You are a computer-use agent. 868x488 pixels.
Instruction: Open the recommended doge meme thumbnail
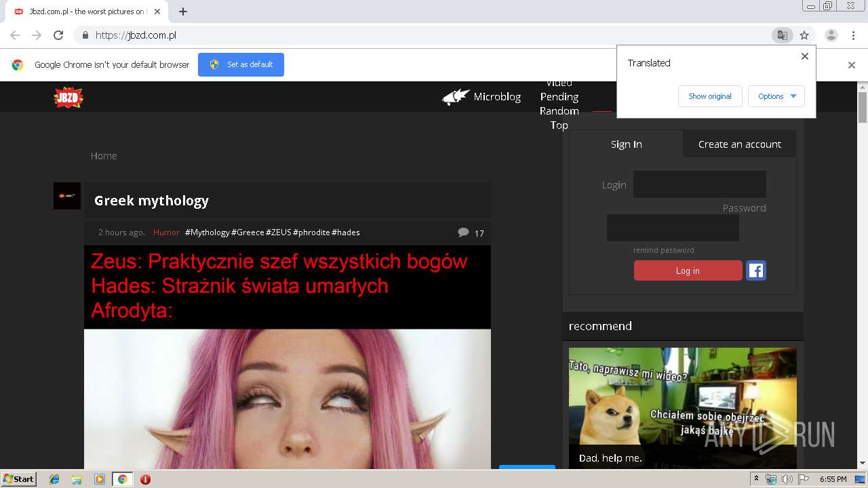(682, 408)
